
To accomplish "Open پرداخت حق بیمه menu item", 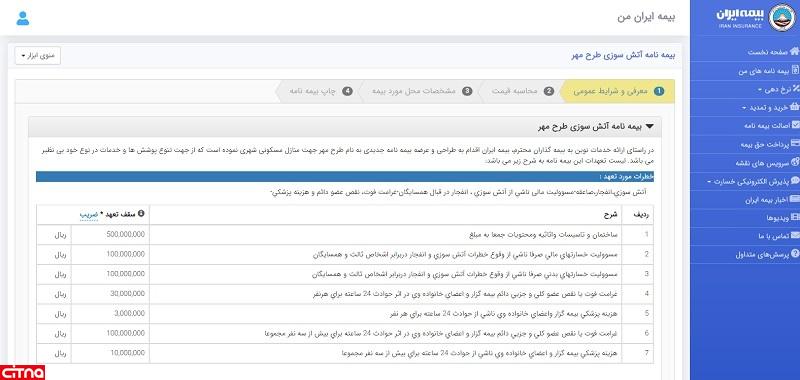I will click(765, 144).
